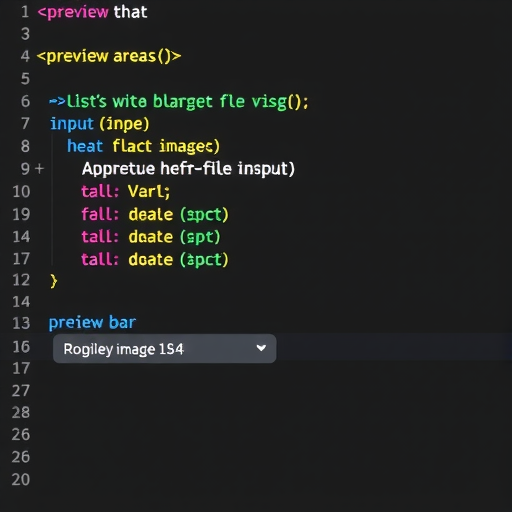The height and width of the screenshot is (512, 512).
Task: Click the 'preiew bar' text
Action: 92,323
